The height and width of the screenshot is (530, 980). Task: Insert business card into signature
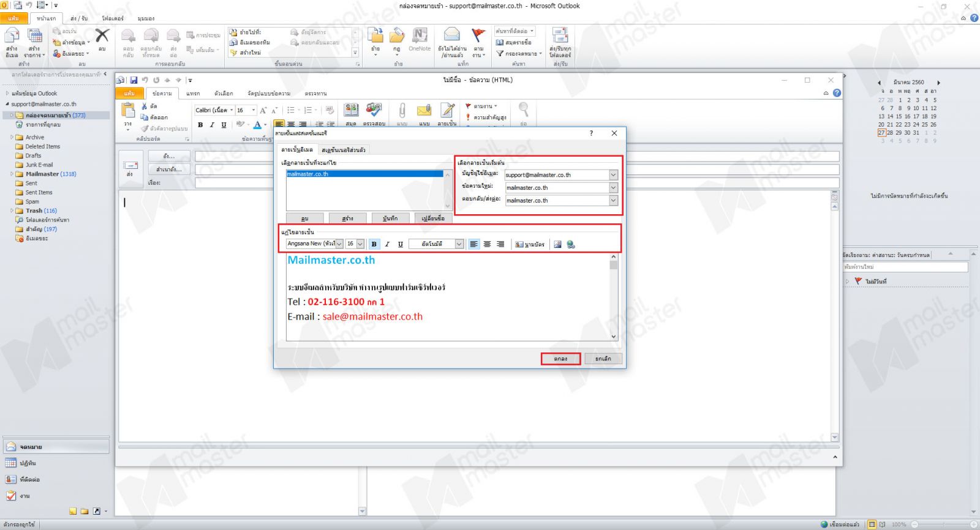point(530,244)
